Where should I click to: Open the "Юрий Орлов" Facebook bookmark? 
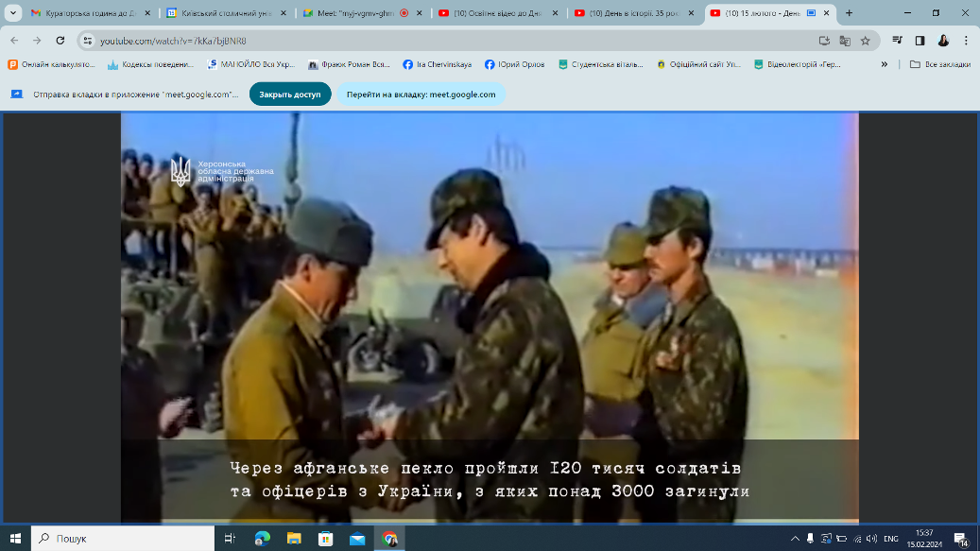point(515,64)
